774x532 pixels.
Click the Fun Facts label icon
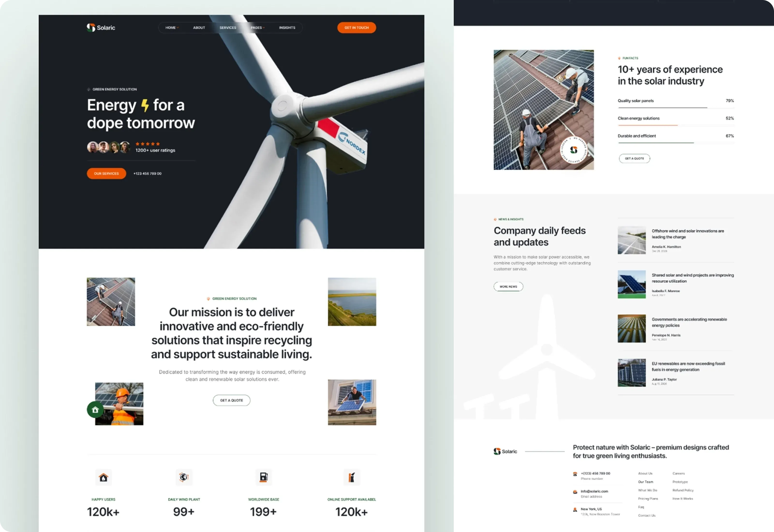pyautogui.click(x=619, y=58)
